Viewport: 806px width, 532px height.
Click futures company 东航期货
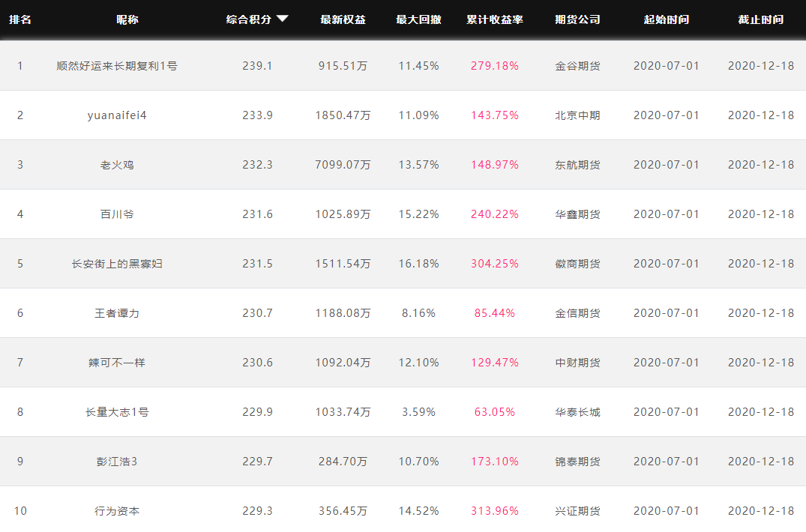[x=578, y=165]
